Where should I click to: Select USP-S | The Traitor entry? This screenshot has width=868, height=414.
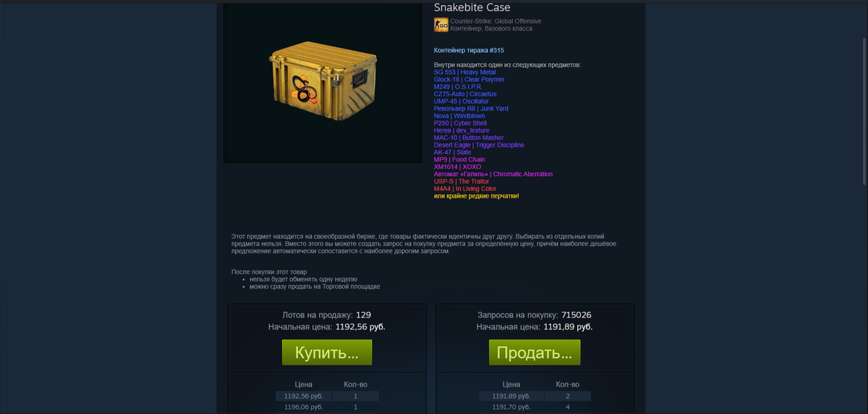click(x=461, y=181)
